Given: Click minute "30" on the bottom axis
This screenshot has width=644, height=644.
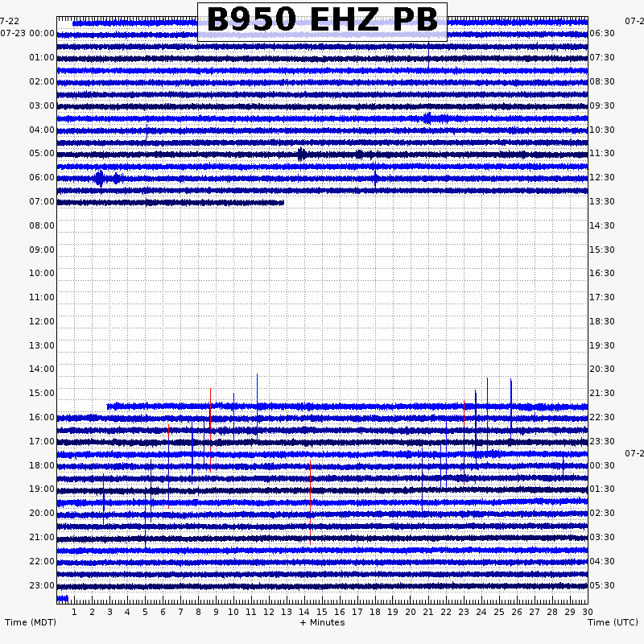Looking at the screenshot, I should pos(588,613).
